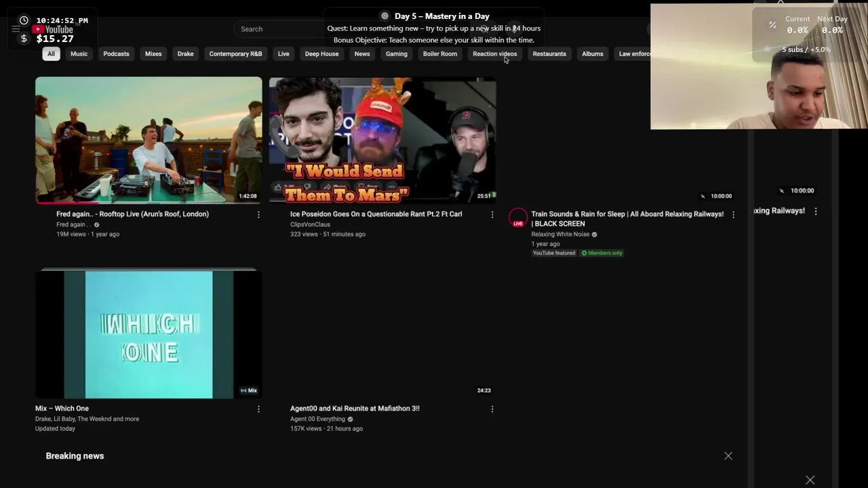Visit the Relaxing White Noise channel name
The width and height of the screenshot is (868, 488).
560,235
